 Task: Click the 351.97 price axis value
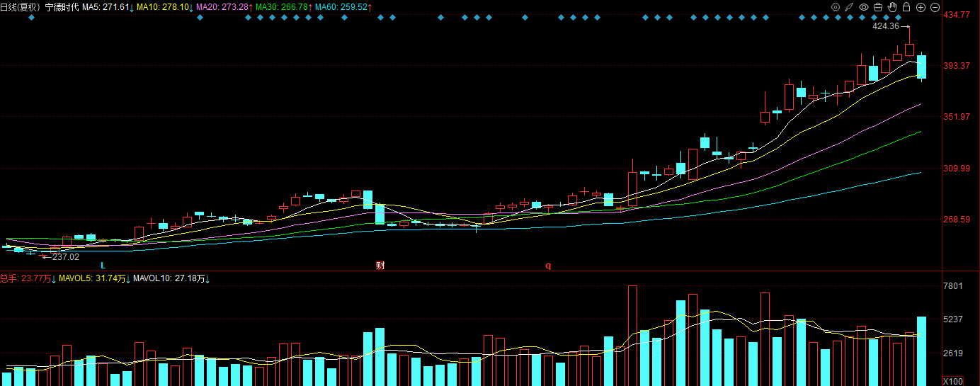coord(957,117)
